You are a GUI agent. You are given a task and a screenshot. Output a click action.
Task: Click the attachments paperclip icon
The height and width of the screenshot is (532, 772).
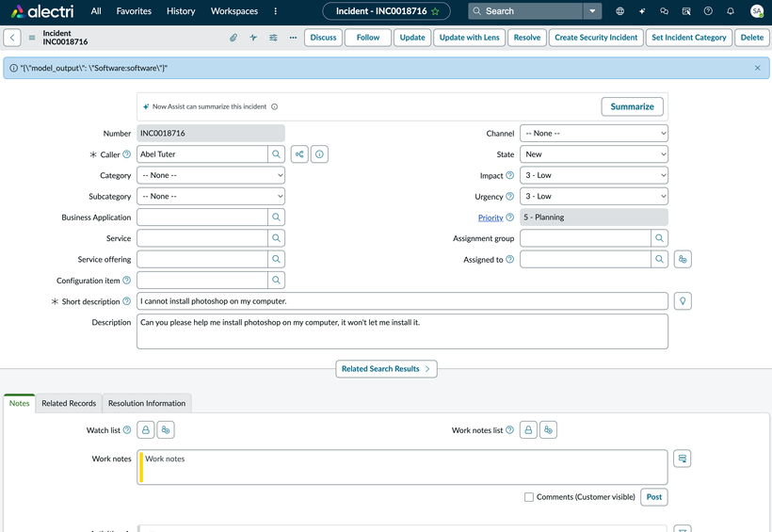pyautogui.click(x=233, y=38)
